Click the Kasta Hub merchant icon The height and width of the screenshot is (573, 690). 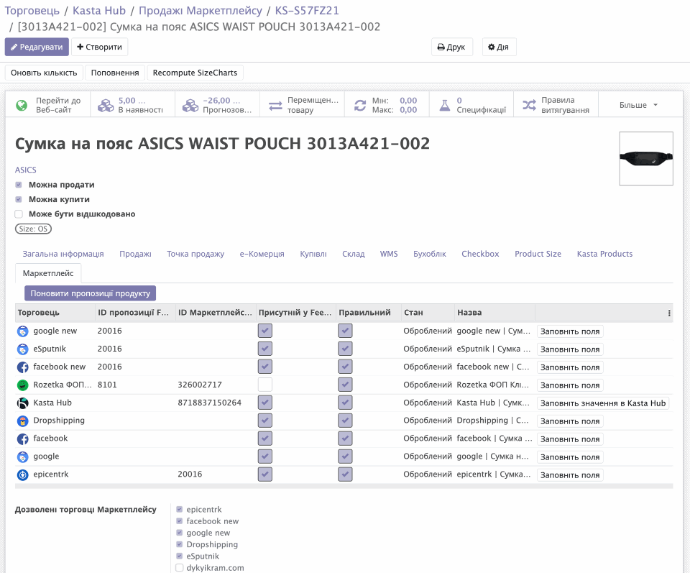pyautogui.click(x=22, y=403)
